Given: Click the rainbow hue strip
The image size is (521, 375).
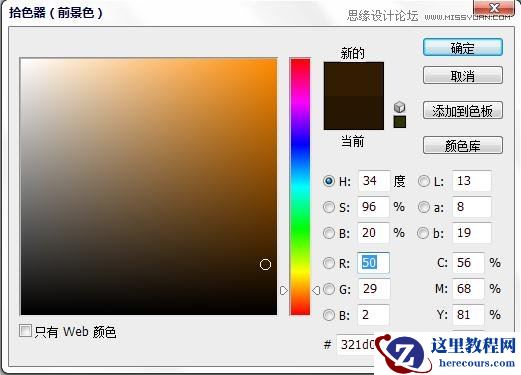Looking at the screenshot, I should point(300,186).
